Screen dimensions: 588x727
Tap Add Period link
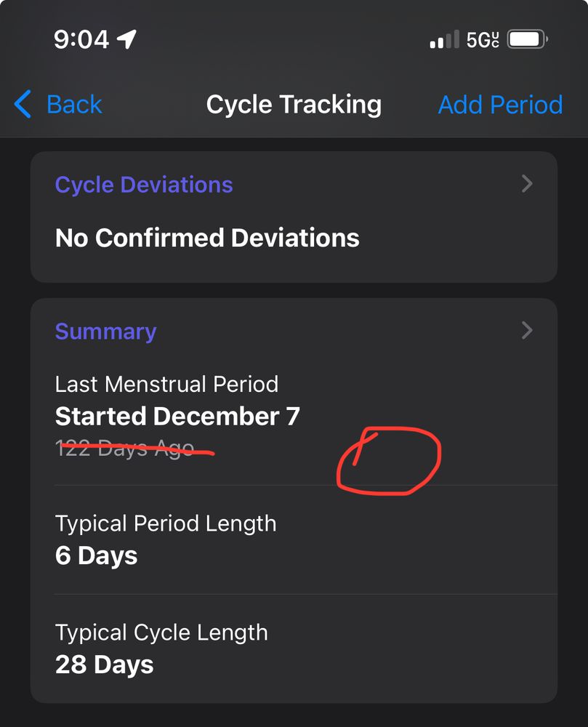[x=501, y=104]
